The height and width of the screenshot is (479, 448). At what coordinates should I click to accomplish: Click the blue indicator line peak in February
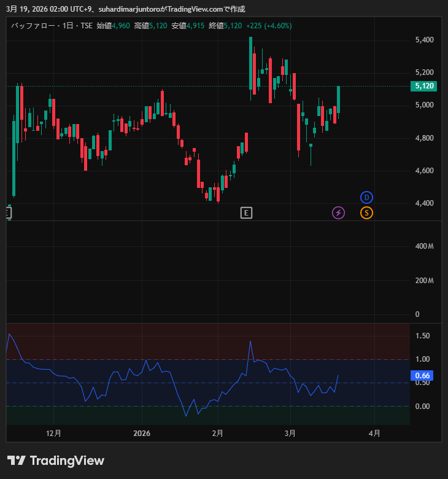tap(250, 341)
